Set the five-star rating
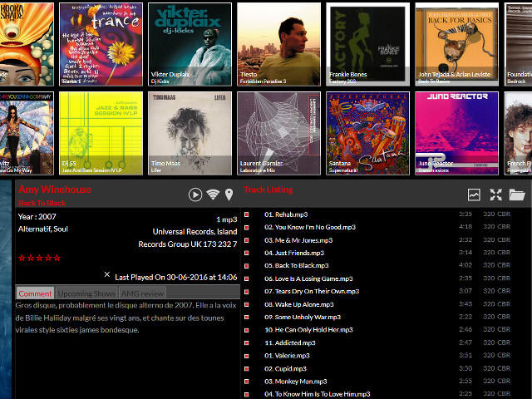 [x=39, y=258]
